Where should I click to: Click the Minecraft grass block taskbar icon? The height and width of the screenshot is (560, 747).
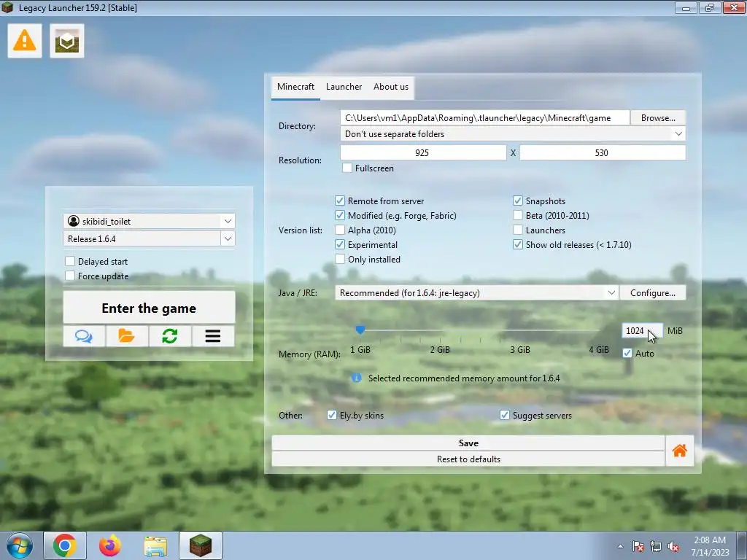(x=201, y=545)
